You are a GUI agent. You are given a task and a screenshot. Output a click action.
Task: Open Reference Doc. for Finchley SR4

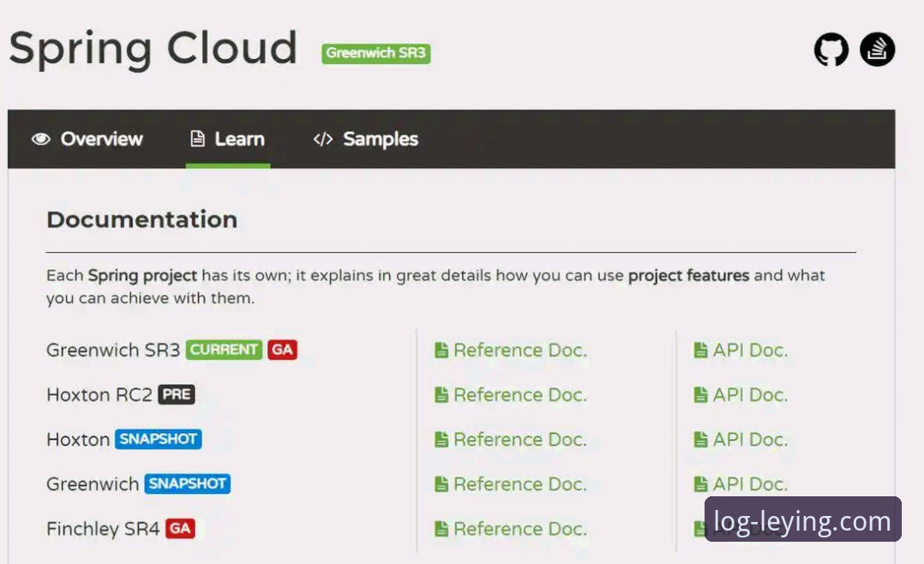511,529
